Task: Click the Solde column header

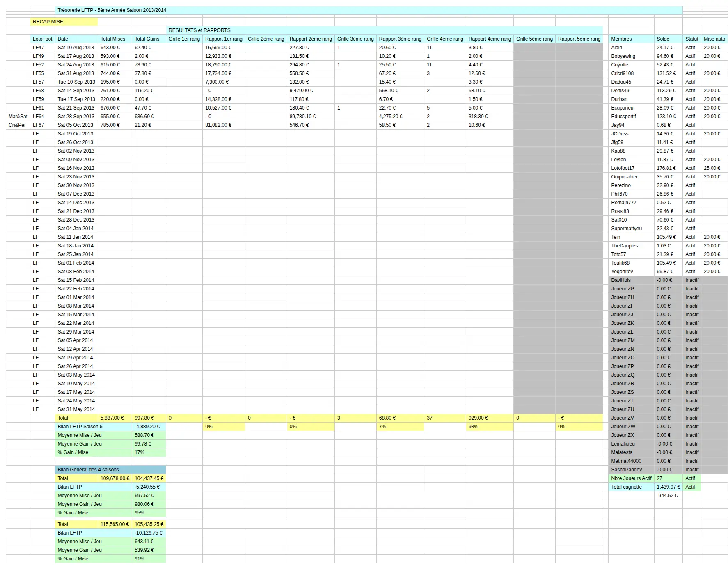Action: (x=668, y=39)
